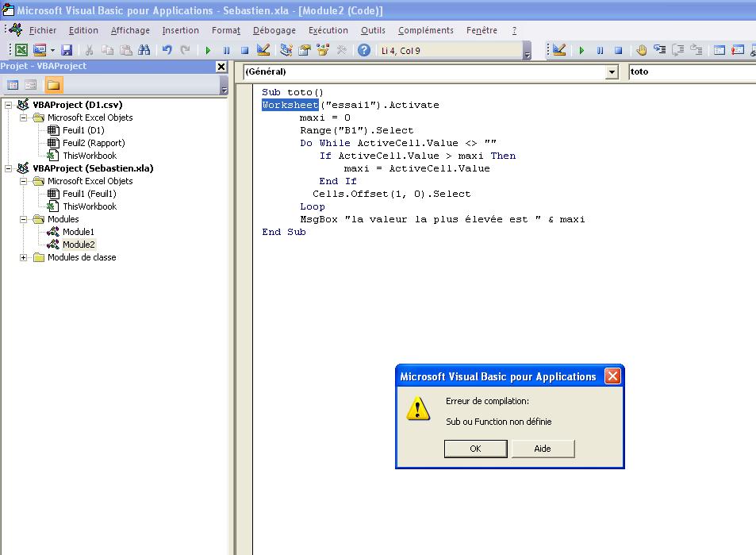Click View Object icon in Project panel
756x555 pixels.
point(31,86)
